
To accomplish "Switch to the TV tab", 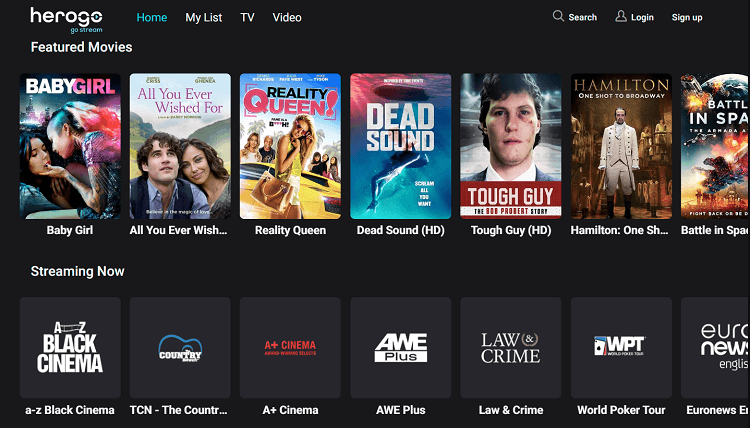I will tap(247, 18).
